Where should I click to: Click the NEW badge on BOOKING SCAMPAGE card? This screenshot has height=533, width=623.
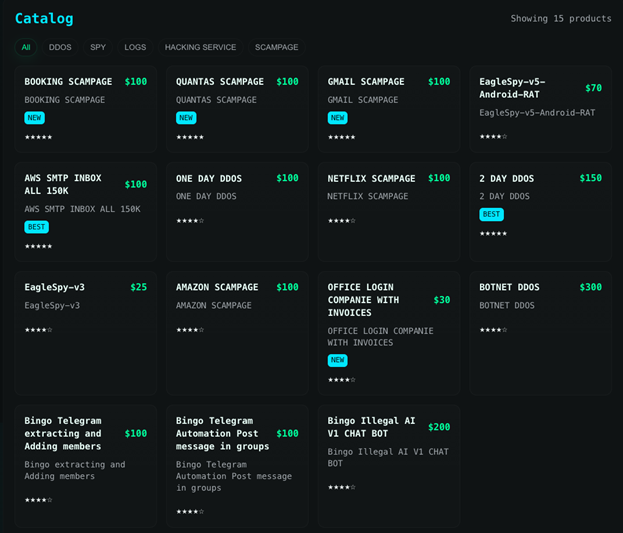click(34, 118)
